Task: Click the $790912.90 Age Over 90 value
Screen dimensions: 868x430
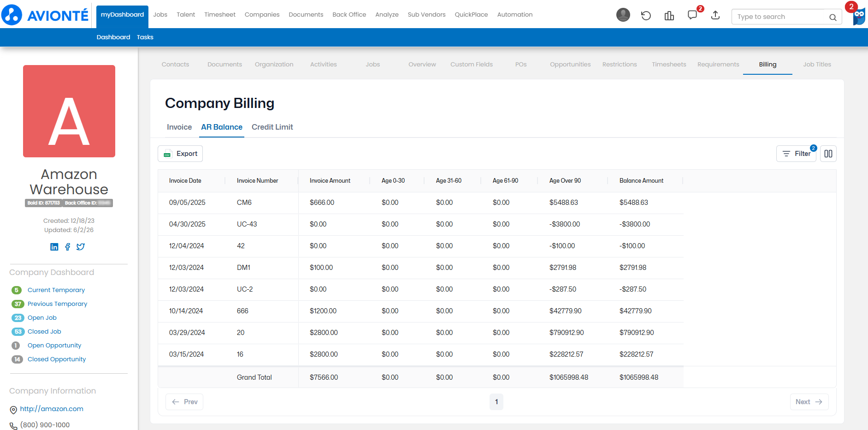Action: point(567,333)
